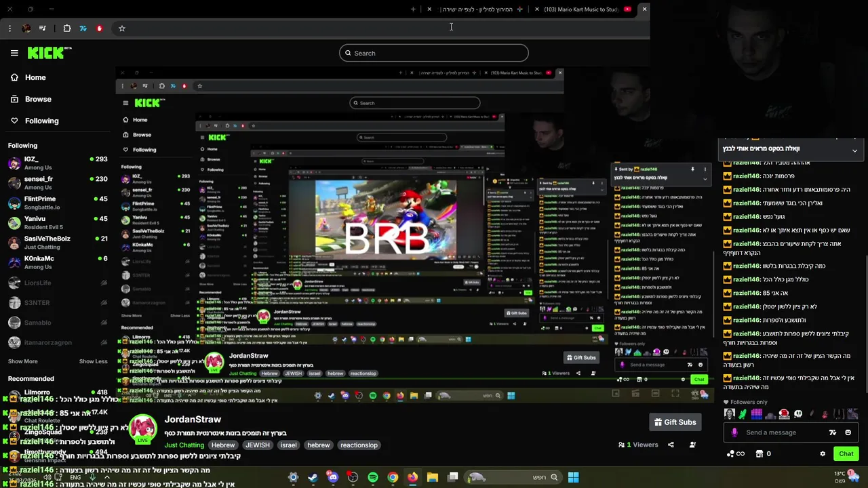Open IGZ_ channel in Following list

[x=58, y=163]
